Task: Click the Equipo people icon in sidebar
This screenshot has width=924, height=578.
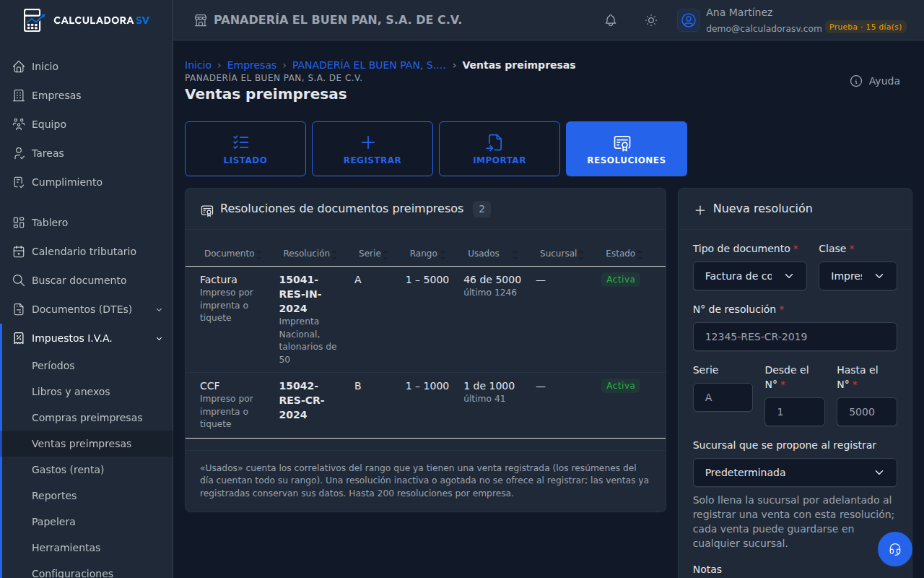Action: click(x=19, y=124)
